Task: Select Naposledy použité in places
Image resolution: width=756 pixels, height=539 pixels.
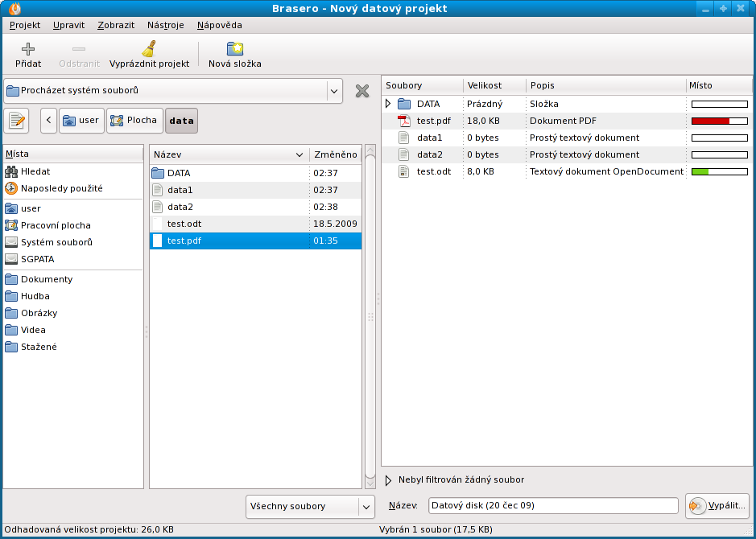Action: 61,188
